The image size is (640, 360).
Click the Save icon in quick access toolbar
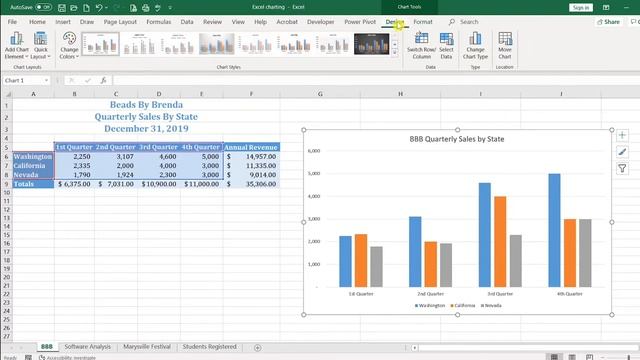coord(62,7)
